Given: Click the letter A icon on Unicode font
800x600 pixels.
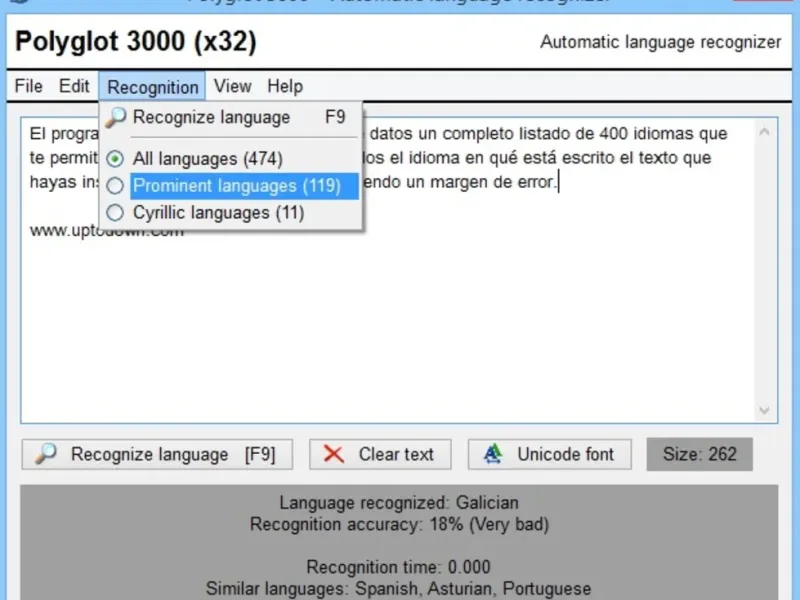Looking at the screenshot, I should pyautogui.click(x=492, y=454).
